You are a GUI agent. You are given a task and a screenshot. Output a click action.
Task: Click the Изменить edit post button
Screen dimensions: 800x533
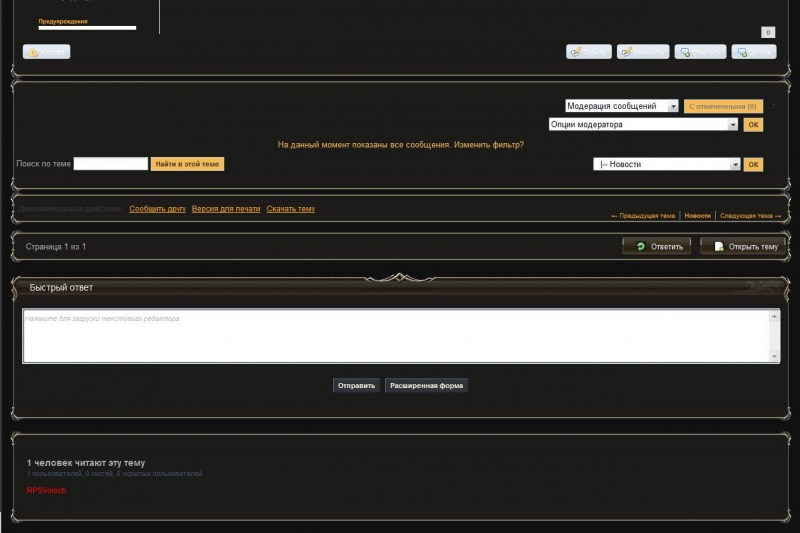(643, 52)
